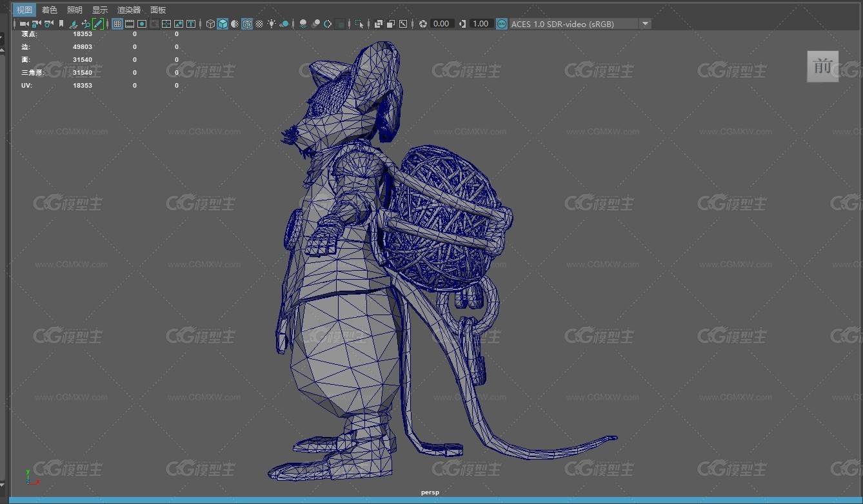Click the UV: label in the heads-up display
The height and width of the screenshot is (504, 863).
tap(26, 85)
